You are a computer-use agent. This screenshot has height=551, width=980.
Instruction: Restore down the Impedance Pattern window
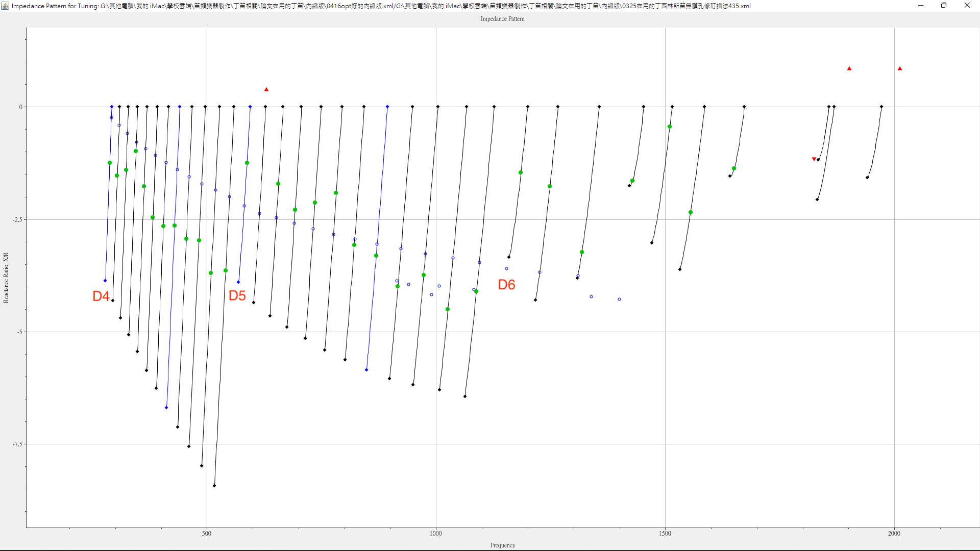click(x=944, y=6)
